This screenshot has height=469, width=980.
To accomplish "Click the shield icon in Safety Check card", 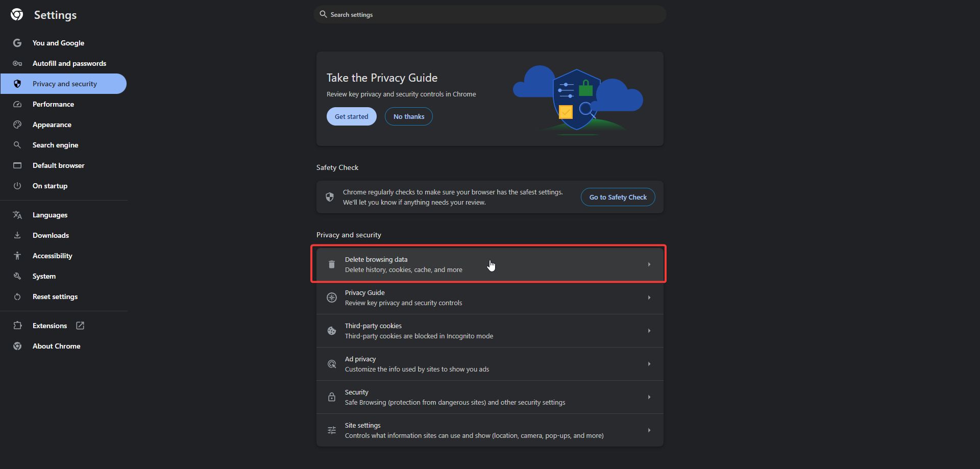I will (330, 197).
